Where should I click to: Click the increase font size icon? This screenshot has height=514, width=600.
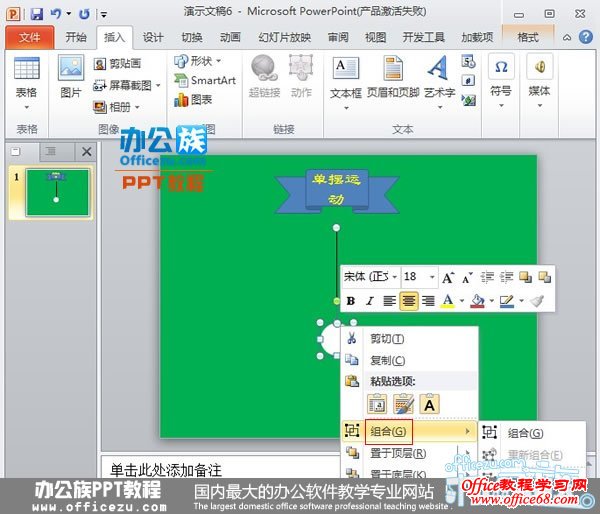pos(448,277)
